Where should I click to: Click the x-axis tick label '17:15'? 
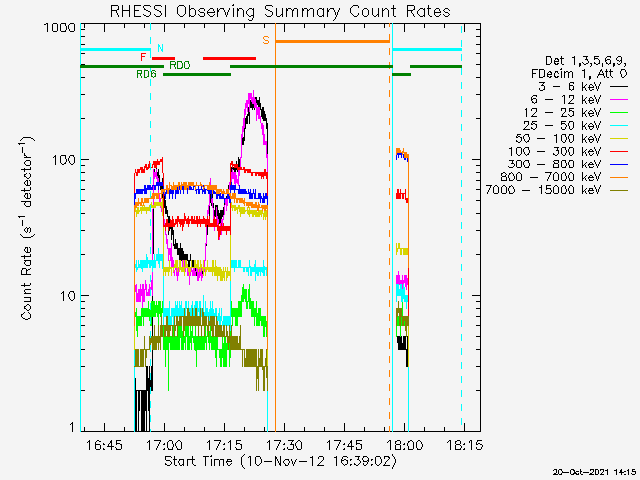coord(224,445)
